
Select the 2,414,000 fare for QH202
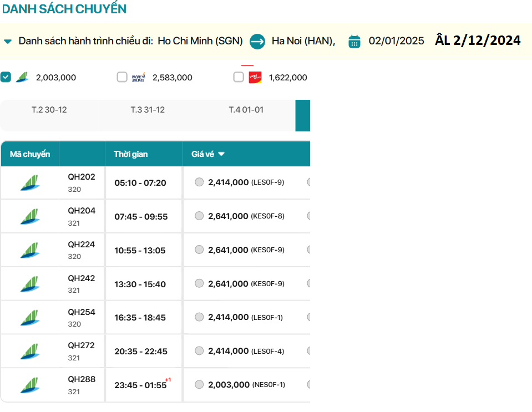coord(199,182)
